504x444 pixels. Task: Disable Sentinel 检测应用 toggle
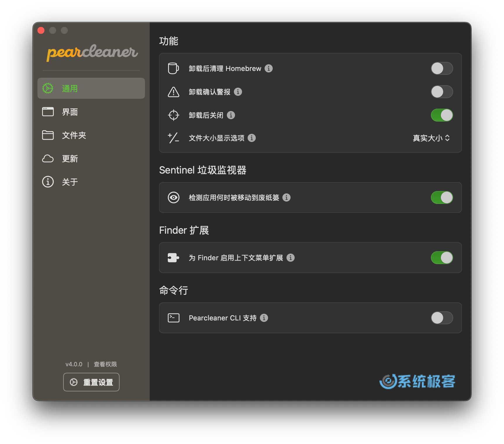[442, 197]
